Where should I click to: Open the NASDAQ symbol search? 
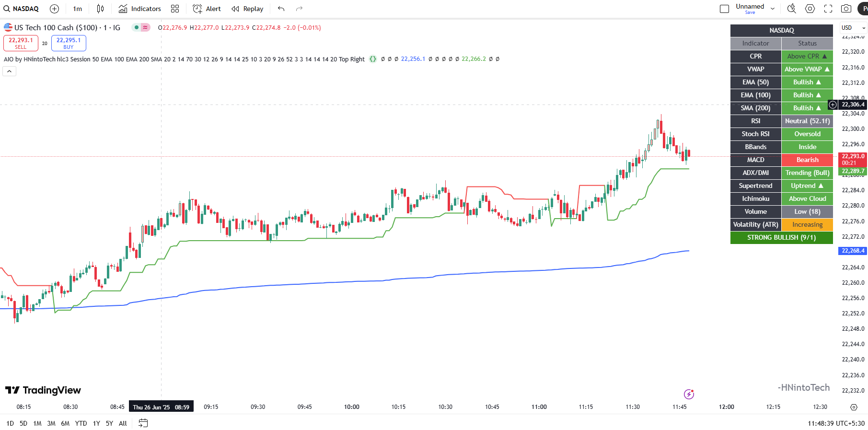pos(21,9)
